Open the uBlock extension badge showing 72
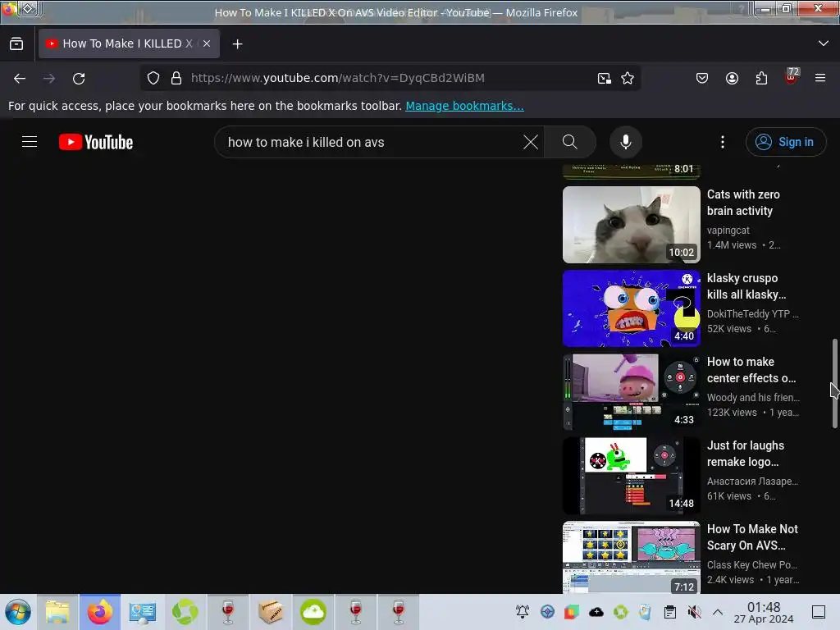 792,76
